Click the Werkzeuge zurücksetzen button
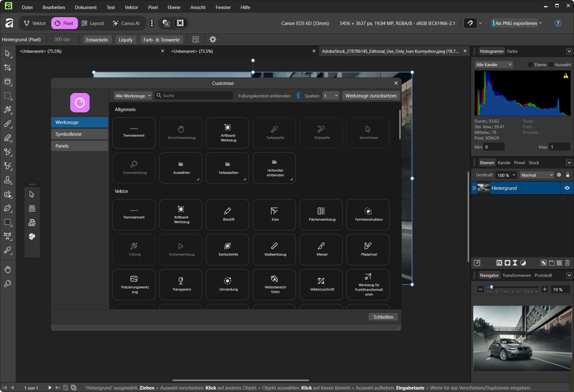 pos(371,96)
